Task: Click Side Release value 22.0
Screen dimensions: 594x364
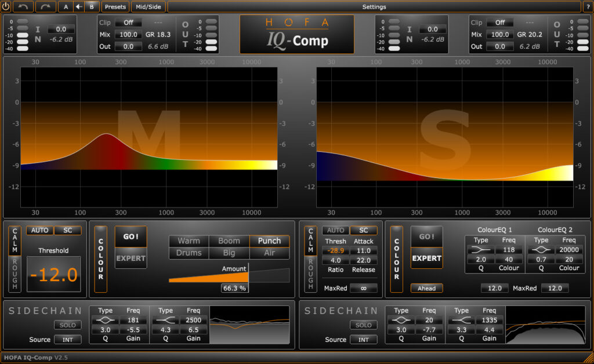Action: [x=364, y=260]
